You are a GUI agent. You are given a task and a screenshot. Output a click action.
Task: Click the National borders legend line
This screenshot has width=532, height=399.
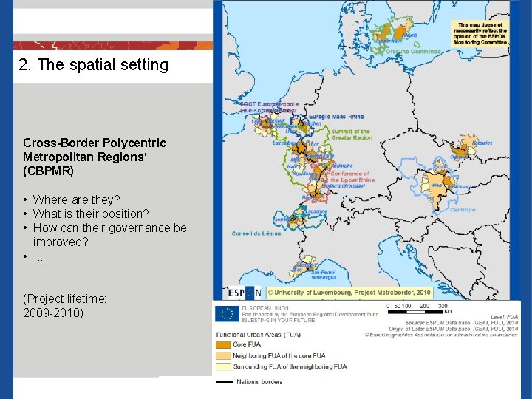coord(225,382)
